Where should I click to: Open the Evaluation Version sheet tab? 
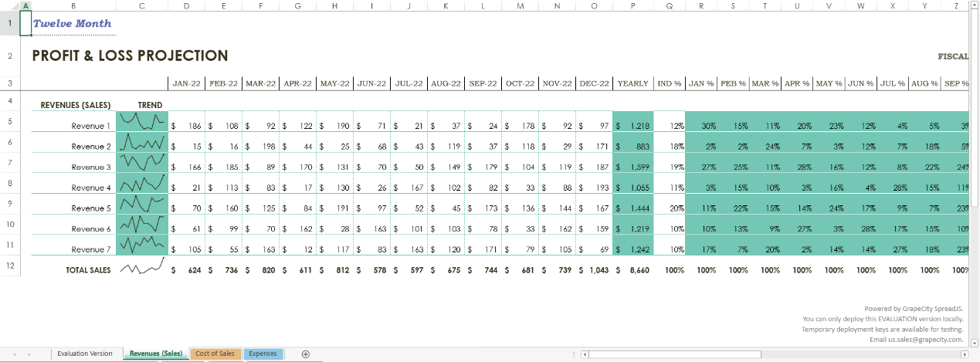(x=84, y=354)
